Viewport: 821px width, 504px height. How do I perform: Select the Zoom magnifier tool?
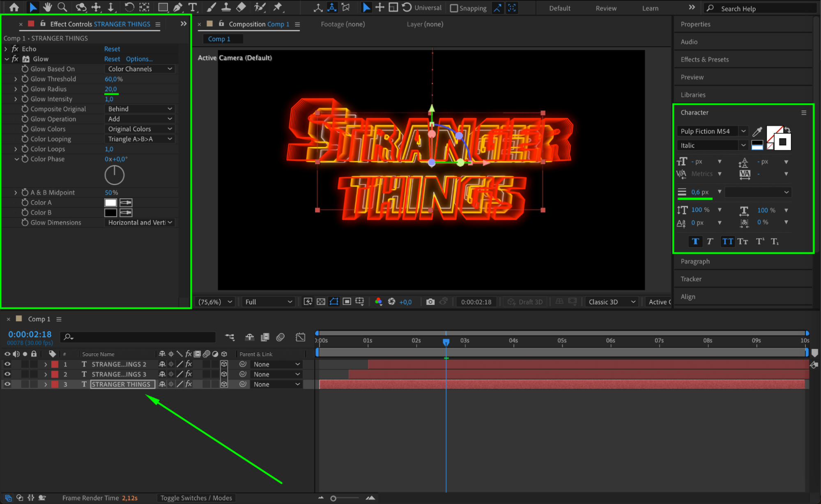[62, 7]
